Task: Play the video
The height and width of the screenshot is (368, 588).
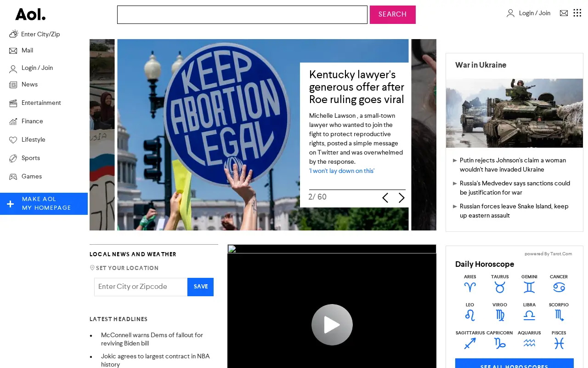Action: point(332,325)
